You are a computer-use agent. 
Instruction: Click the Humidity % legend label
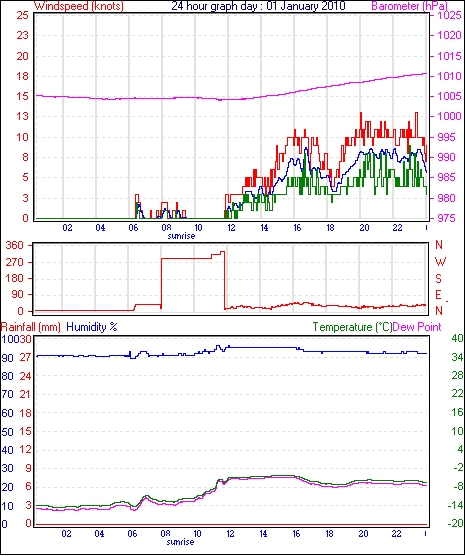(92, 327)
